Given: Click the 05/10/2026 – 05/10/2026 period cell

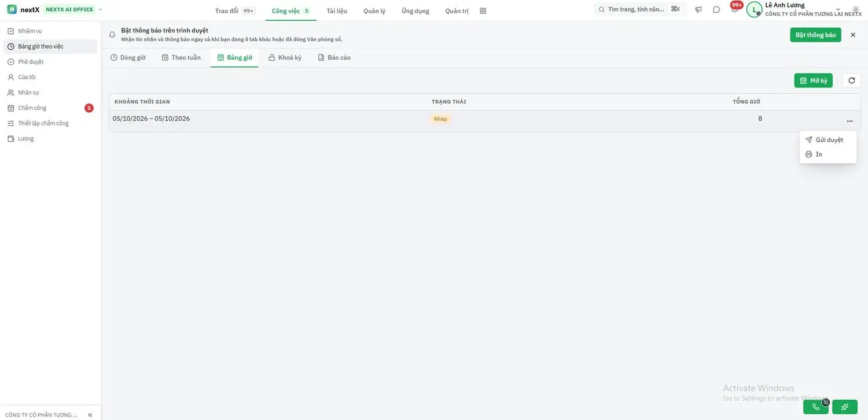Looking at the screenshot, I should pyautogui.click(x=151, y=119).
